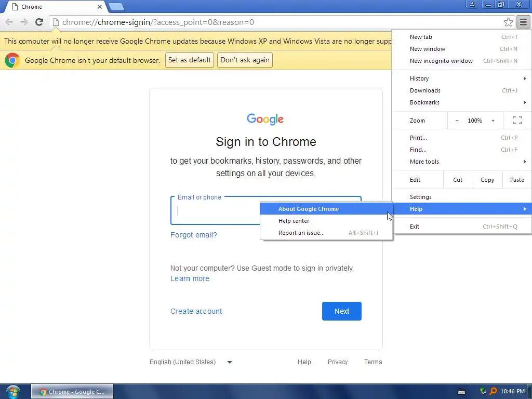Click the Help menu item
The height and width of the screenshot is (399, 532).
(461, 209)
